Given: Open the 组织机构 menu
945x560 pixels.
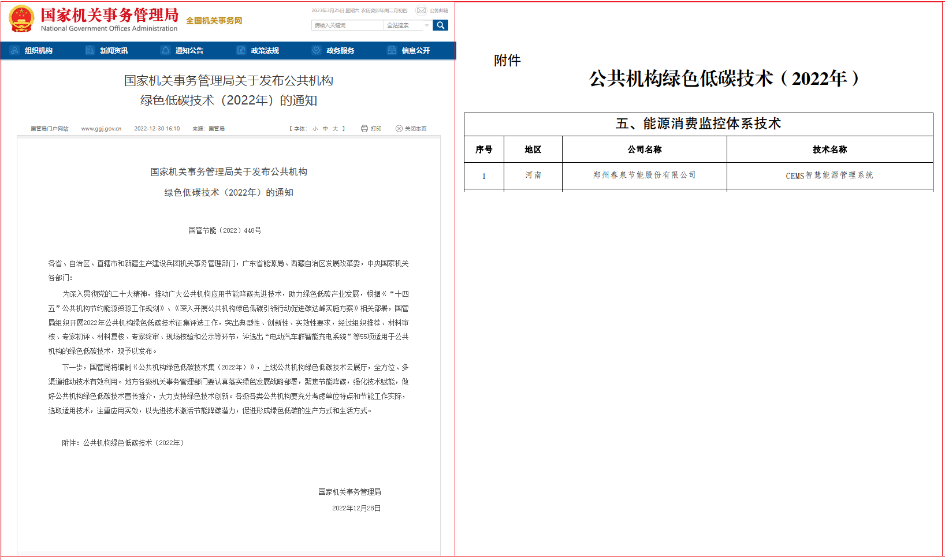Looking at the screenshot, I should tap(39, 51).
